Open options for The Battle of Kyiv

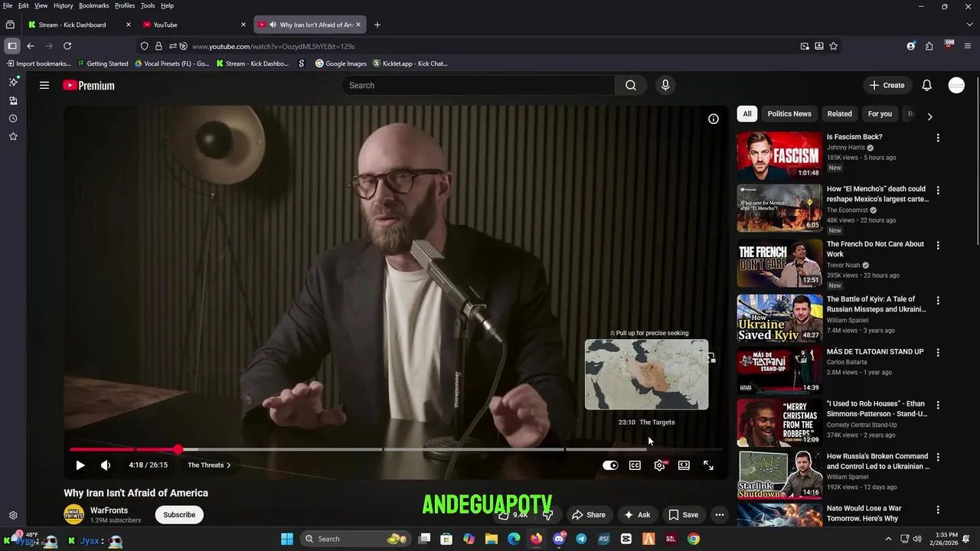pos(938,300)
